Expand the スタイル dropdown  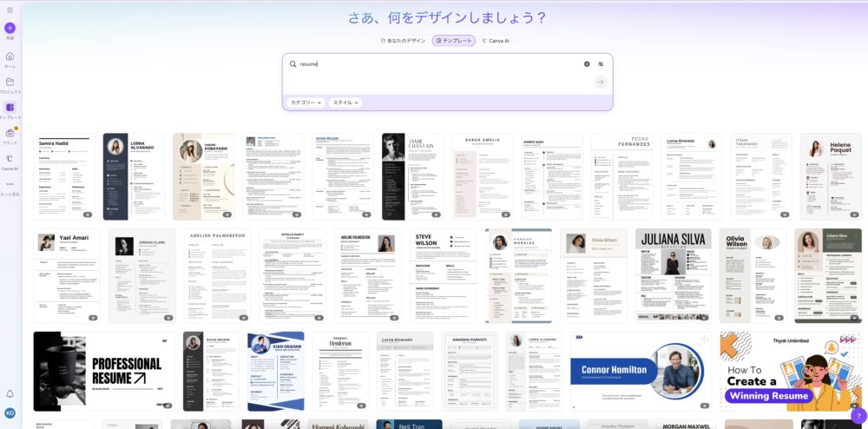click(345, 102)
